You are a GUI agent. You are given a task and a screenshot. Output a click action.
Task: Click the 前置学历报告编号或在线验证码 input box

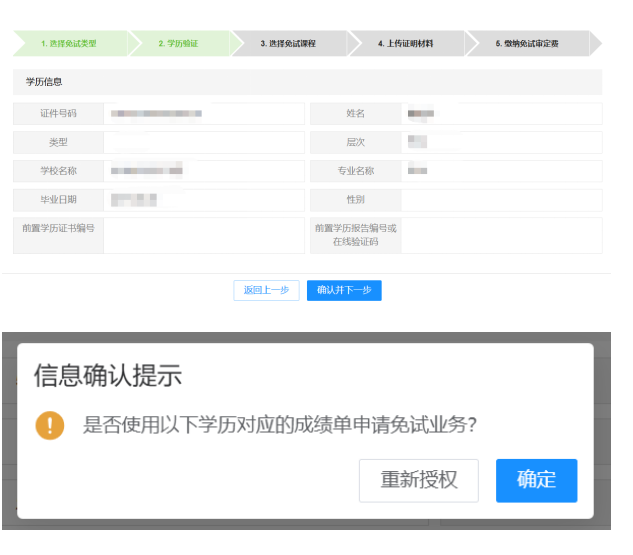500,235
